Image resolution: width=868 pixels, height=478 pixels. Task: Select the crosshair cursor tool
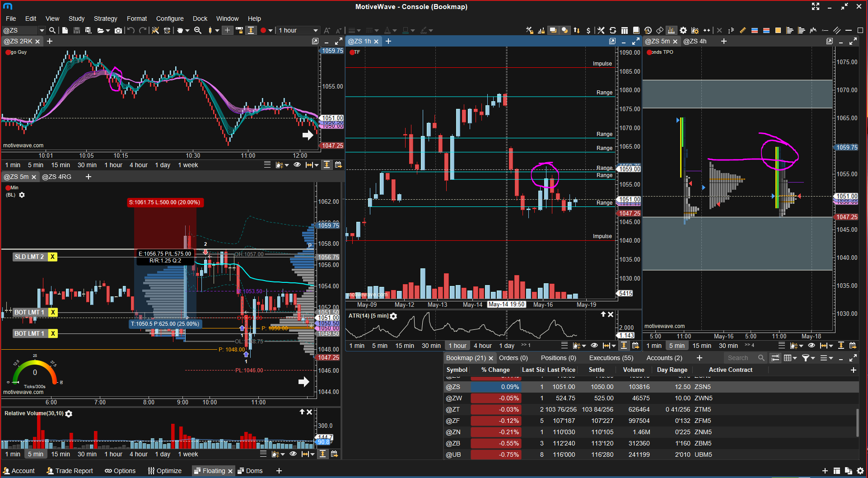click(x=227, y=30)
